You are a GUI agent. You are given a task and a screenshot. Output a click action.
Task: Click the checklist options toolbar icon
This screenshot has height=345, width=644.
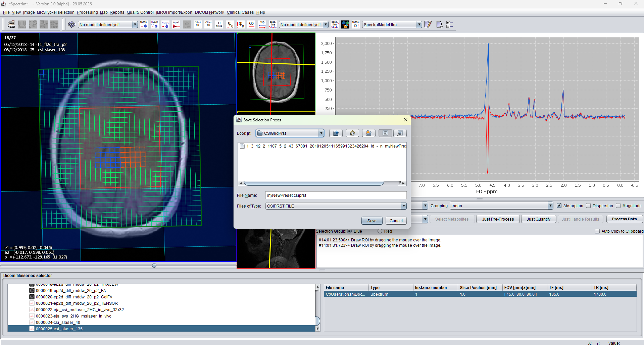click(x=450, y=24)
